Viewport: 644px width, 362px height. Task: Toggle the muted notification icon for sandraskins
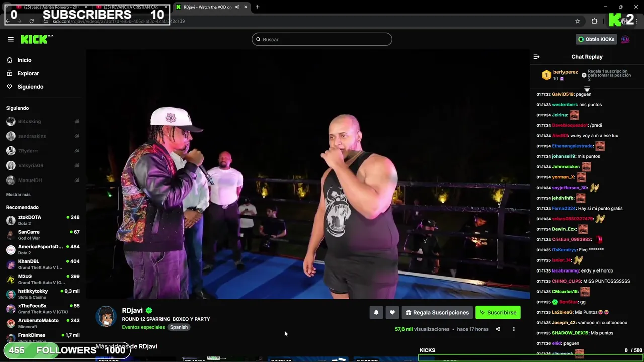point(77,136)
